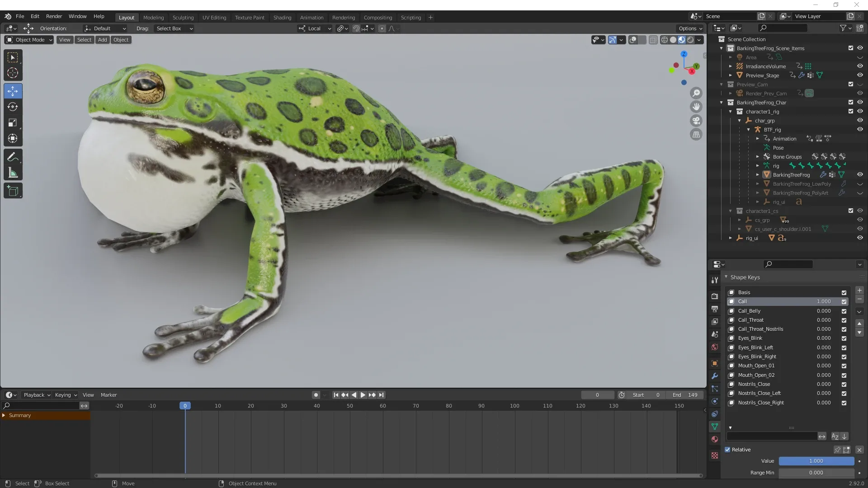Exclude the character1_cs collection checkbox

click(851, 211)
